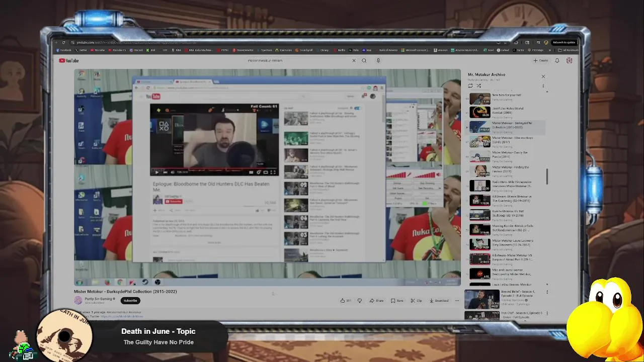Open the Create video button
Screen dimensions: 644x362
coord(541,60)
